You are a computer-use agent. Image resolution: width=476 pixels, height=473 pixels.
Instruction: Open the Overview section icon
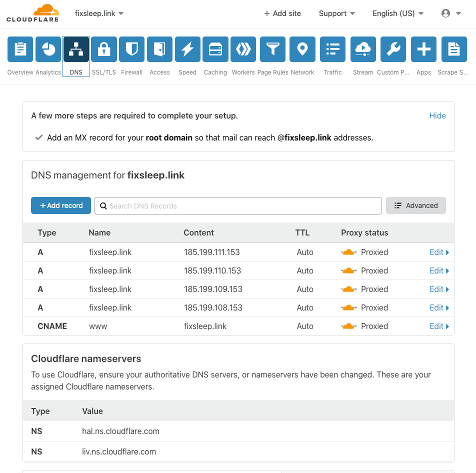coord(20,49)
